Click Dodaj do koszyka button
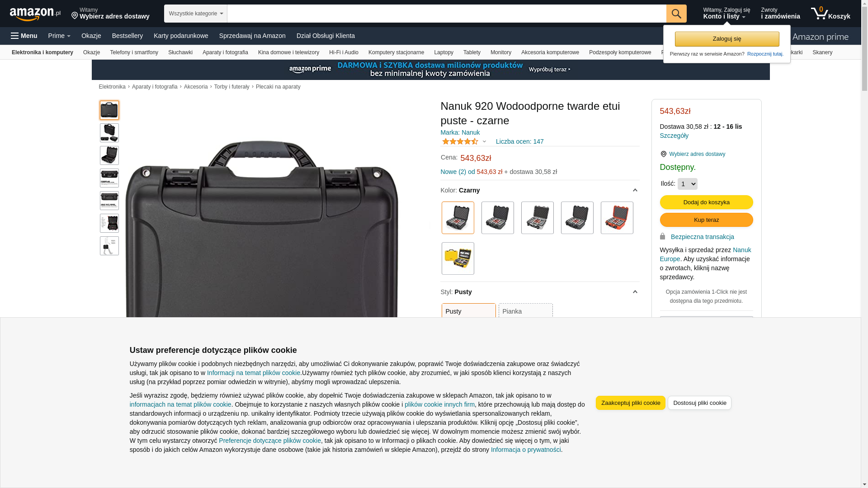868x488 pixels. (x=707, y=202)
